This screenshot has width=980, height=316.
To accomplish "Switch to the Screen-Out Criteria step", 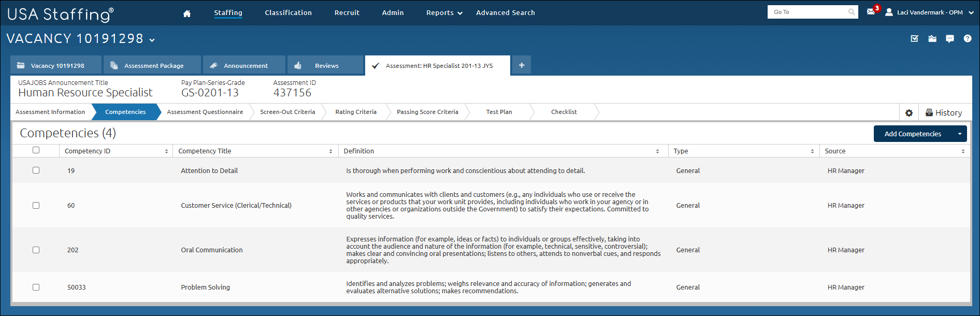I will point(287,112).
